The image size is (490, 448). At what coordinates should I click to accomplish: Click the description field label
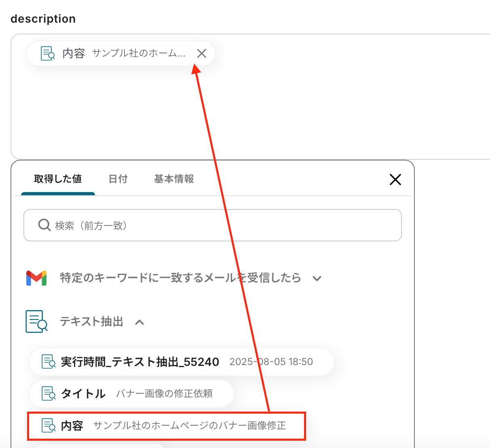pos(43,19)
